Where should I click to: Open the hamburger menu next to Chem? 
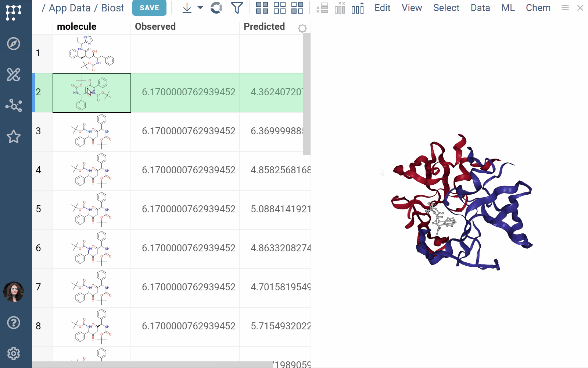tap(565, 8)
